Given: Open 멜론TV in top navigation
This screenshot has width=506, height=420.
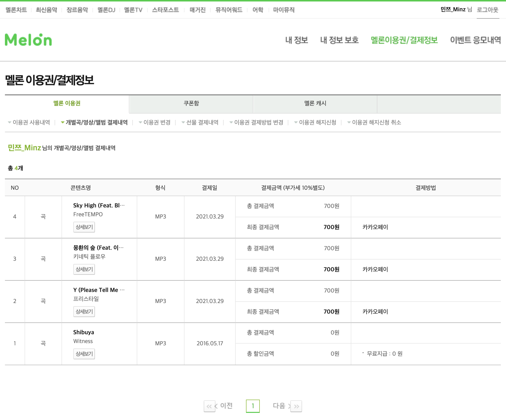Looking at the screenshot, I should point(133,10).
